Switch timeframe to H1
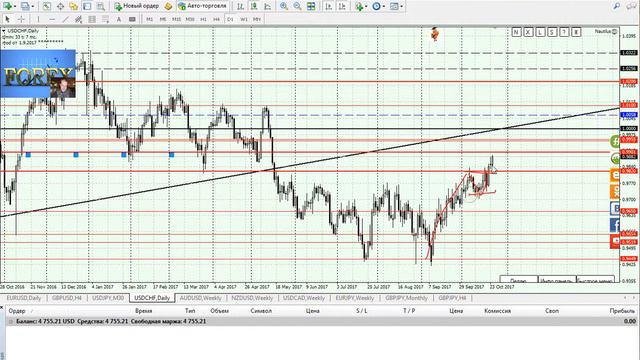The image size is (640, 360). point(203,19)
